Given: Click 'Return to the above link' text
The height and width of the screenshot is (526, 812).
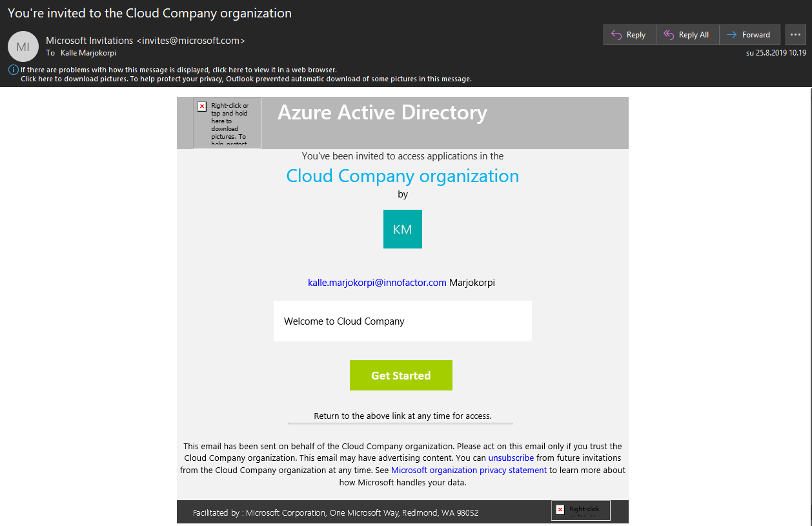Looking at the screenshot, I should click(403, 416).
